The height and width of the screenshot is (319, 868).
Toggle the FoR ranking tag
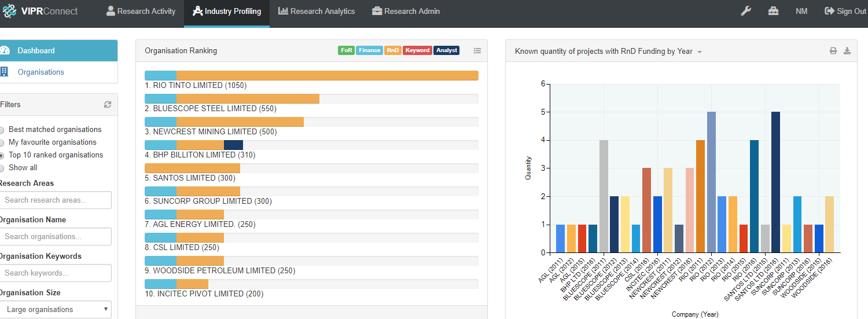pos(346,50)
